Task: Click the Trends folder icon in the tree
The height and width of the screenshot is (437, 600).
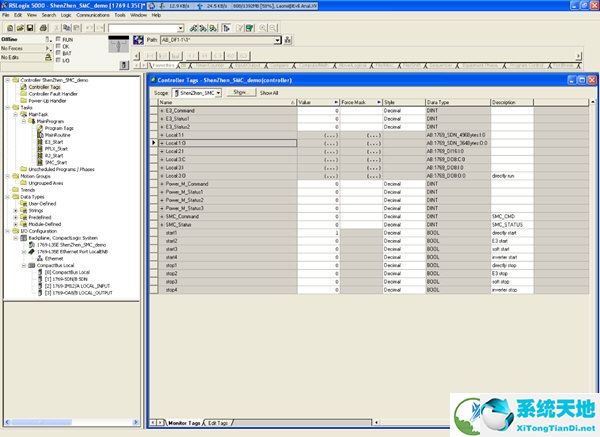Action: tap(16, 190)
